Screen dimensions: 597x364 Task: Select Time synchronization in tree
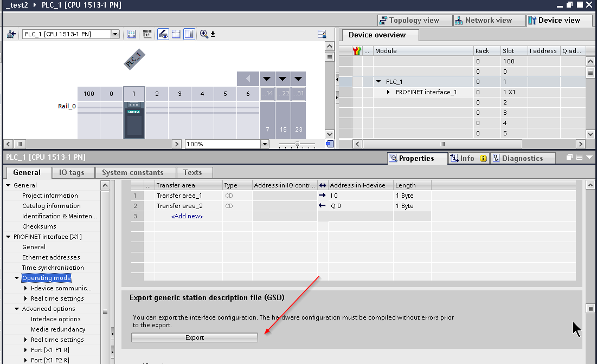[53, 268]
